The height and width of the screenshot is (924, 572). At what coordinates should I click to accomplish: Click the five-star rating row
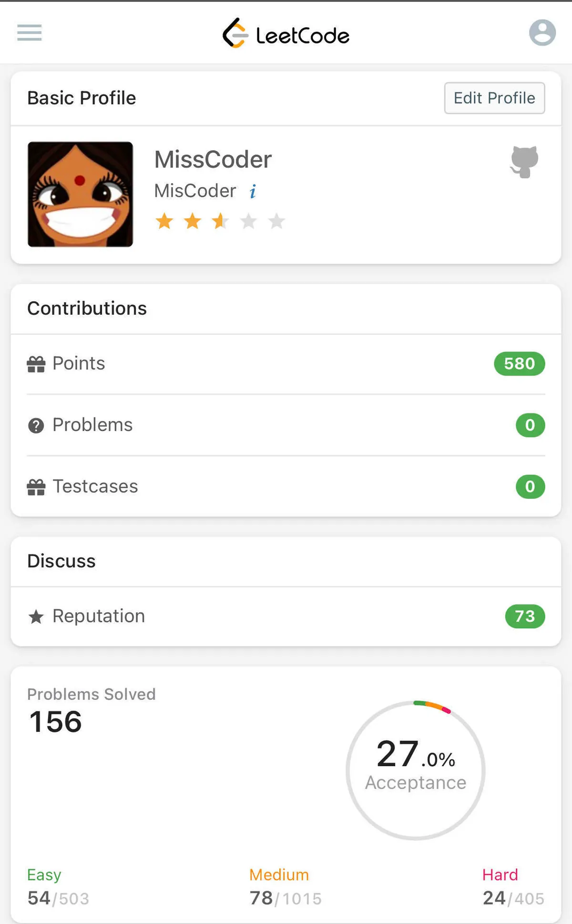220,221
